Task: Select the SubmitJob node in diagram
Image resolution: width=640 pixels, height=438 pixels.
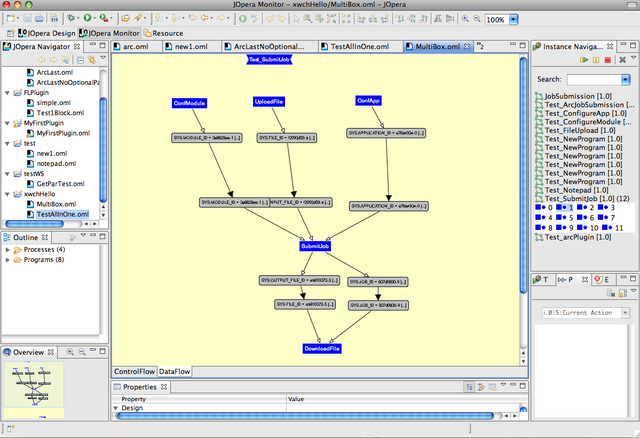Action: pyautogui.click(x=315, y=246)
